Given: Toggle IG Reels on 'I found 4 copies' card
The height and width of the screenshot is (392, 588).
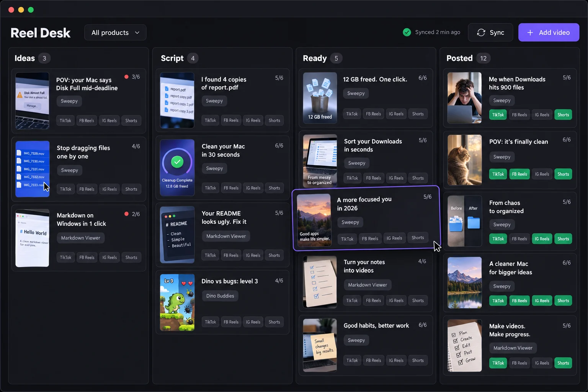Looking at the screenshot, I should point(253,120).
